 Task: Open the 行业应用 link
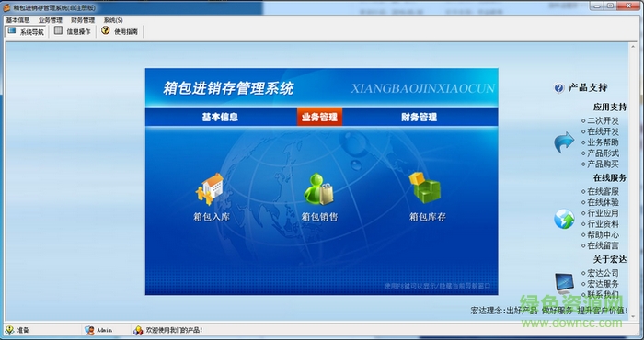coord(603,213)
